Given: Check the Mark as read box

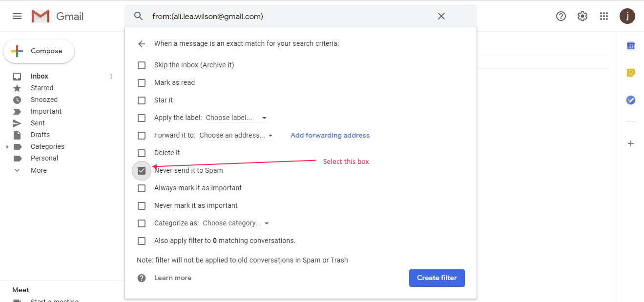Looking at the screenshot, I should click(x=142, y=82).
